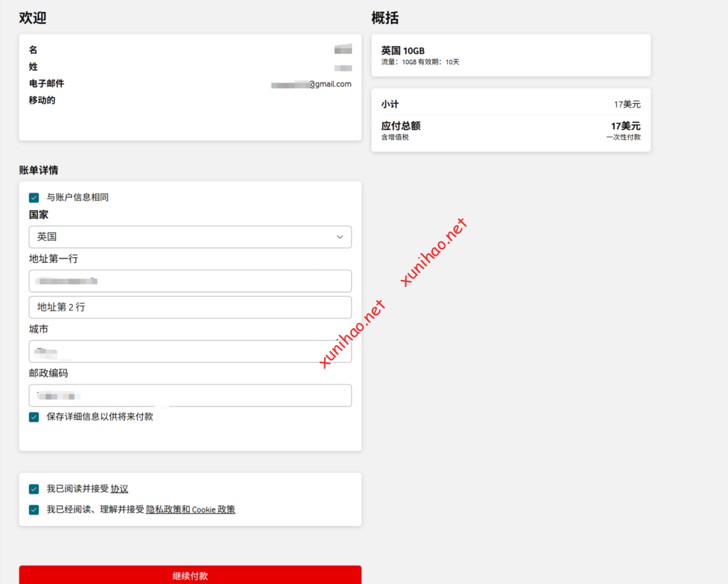The image size is (728, 584).
Task: Click the 账单详情 section heading
Action: [x=39, y=170]
